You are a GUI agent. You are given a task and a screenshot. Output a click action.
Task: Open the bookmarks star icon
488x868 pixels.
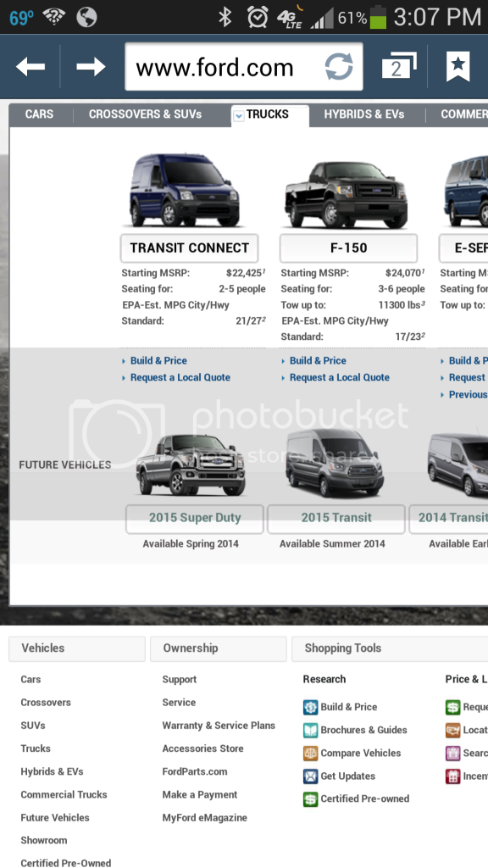(x=458, y=66)
